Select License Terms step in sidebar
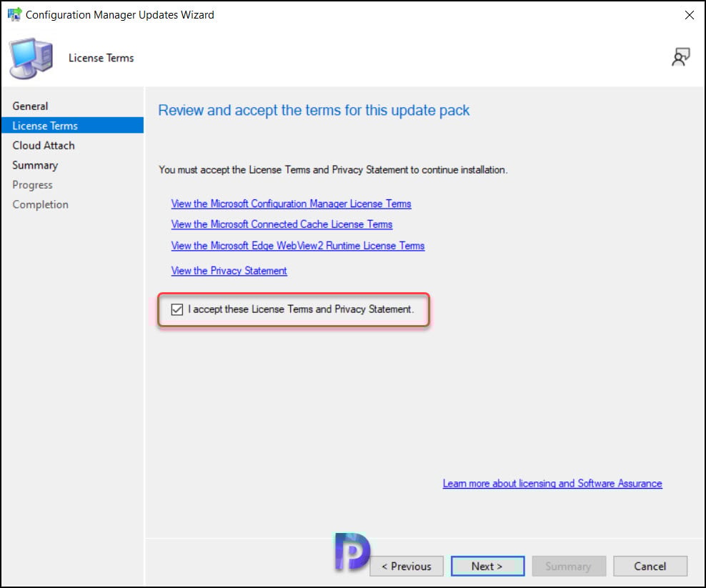Viewport: 706px width, 588px height. click(72, 126)
